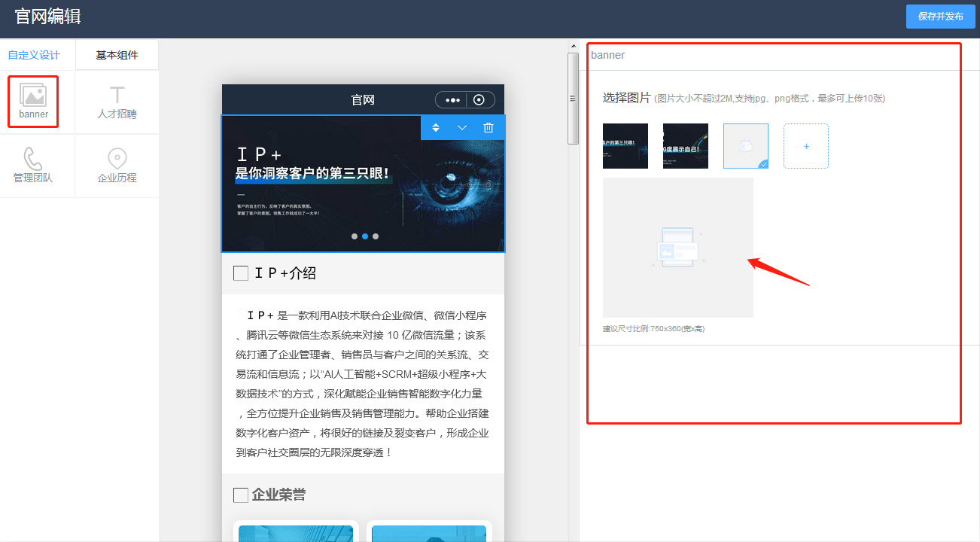980x542 pixels.
Task: Click the 保存并发布 button
Action: pos(940,17)
